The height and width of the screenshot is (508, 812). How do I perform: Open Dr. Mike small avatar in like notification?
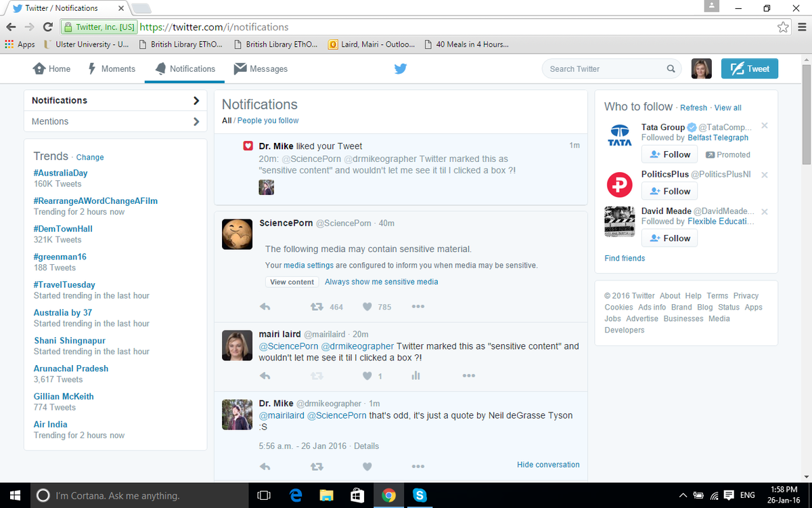[x=266, y=188]
